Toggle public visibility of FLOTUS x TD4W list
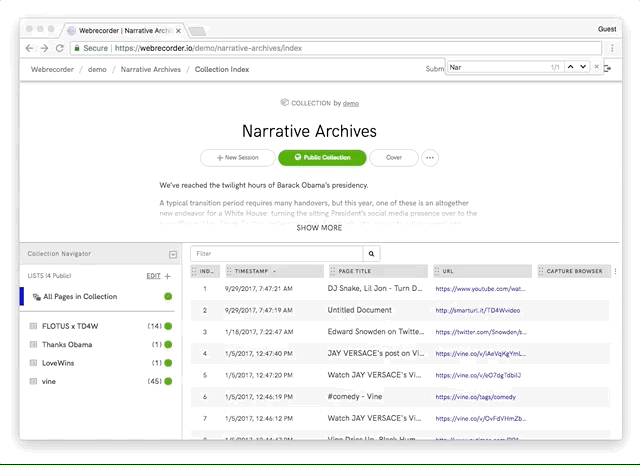 point(168,326)
